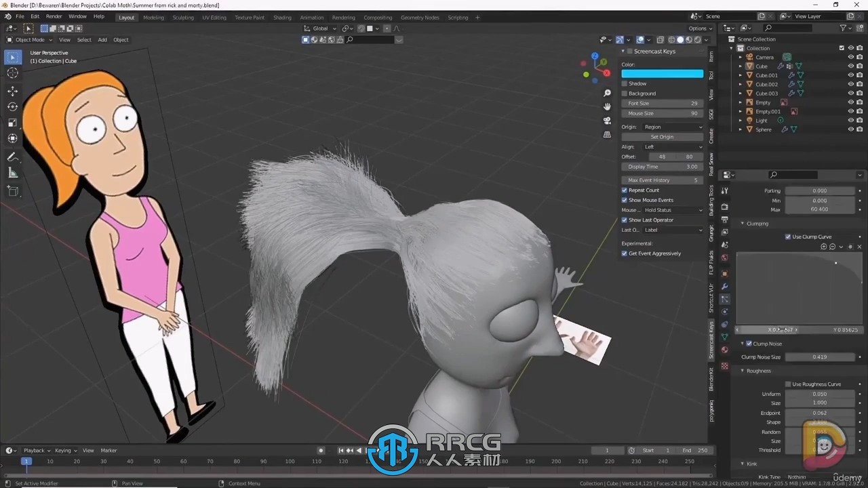
Task: Uncheck Show Last Operator
Action: click(x=625, y=220)
